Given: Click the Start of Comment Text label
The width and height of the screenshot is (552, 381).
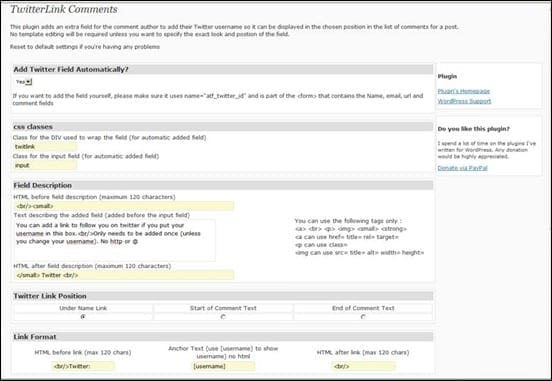Looking at the screenshot, I should coord(223,308).
